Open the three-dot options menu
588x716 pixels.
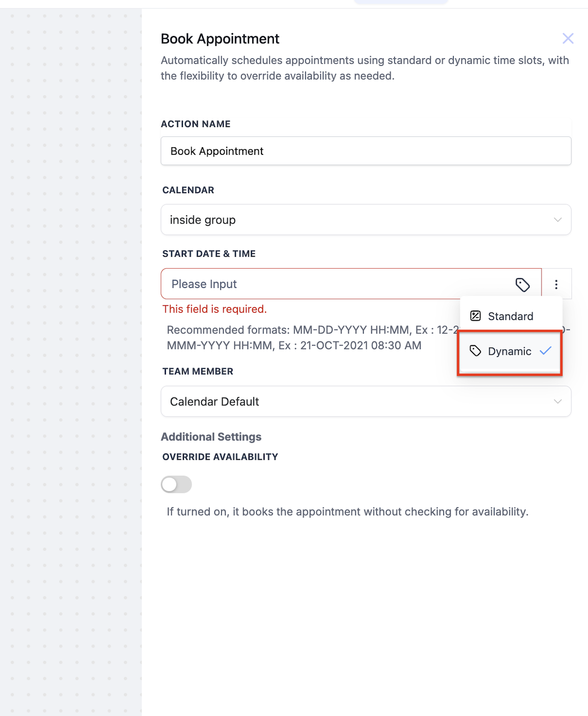pyautogui.click(x=556, y=285)
